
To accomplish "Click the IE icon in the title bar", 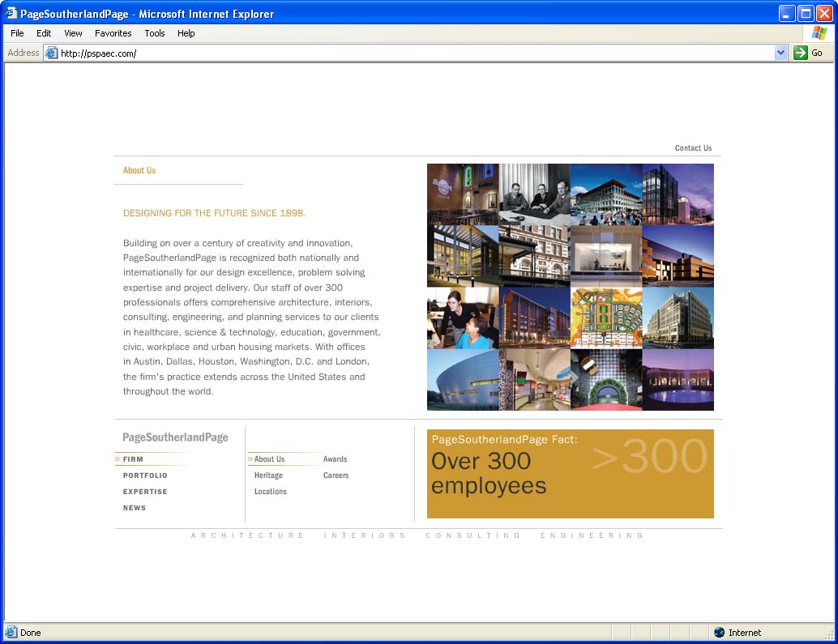I will (x=11, y=14).
